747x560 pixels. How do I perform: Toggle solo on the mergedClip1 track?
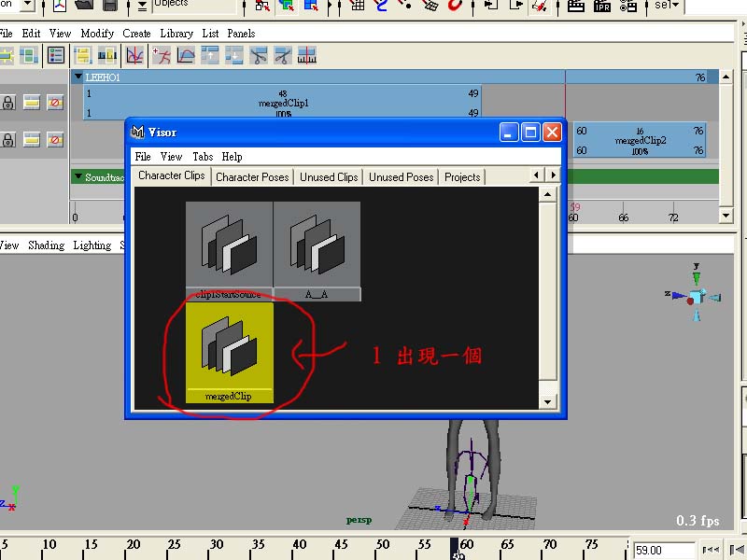coord(32,103)
